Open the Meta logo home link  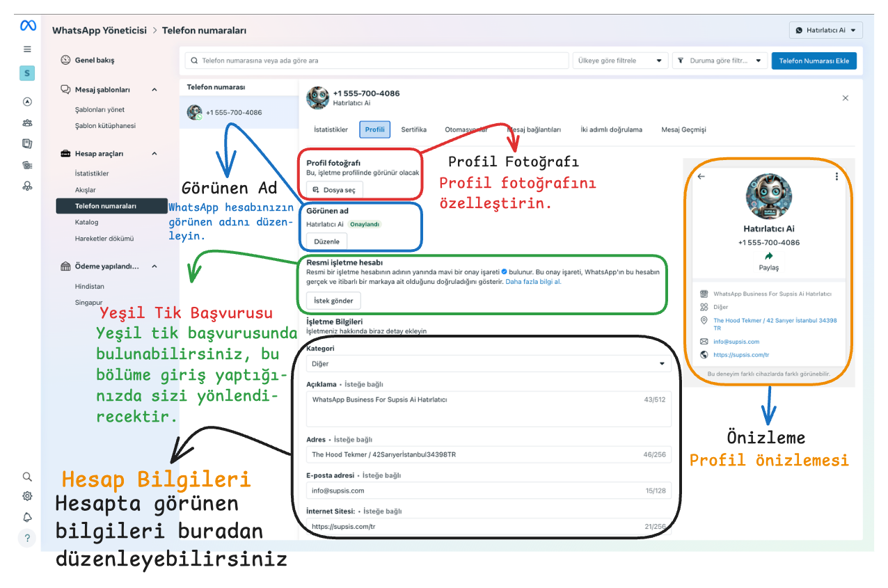27,26
